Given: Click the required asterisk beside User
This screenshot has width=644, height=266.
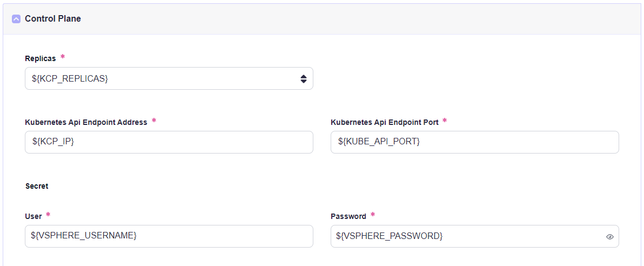Looking at the screenshot, I should (48, 215).
